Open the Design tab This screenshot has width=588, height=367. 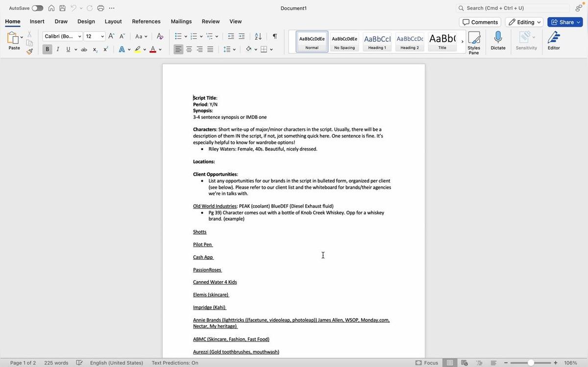pyautogui.click(x=86, y=22)
